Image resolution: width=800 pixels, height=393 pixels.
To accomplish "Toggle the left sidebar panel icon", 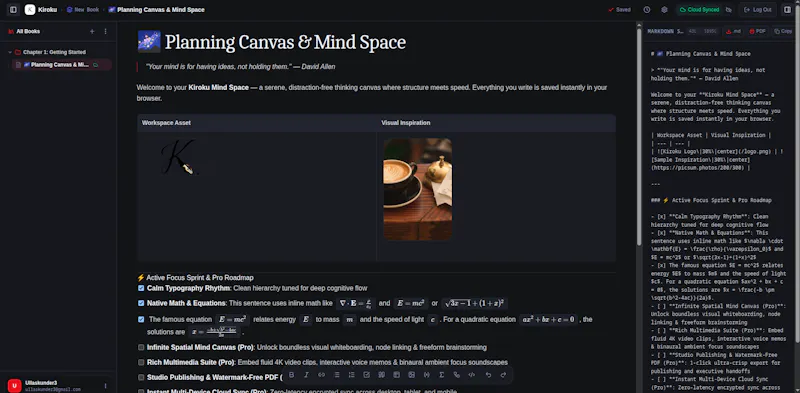I will pyautogui.click(x=13, y=10).
